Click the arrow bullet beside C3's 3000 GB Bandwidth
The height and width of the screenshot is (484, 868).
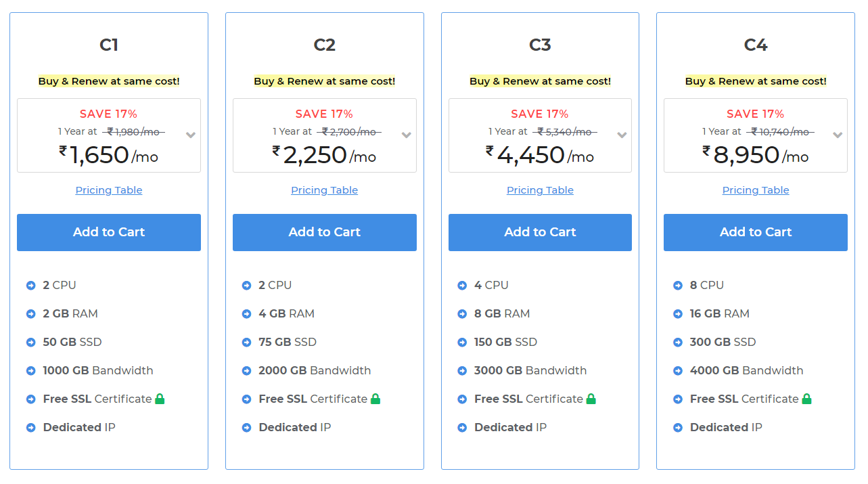462,371
